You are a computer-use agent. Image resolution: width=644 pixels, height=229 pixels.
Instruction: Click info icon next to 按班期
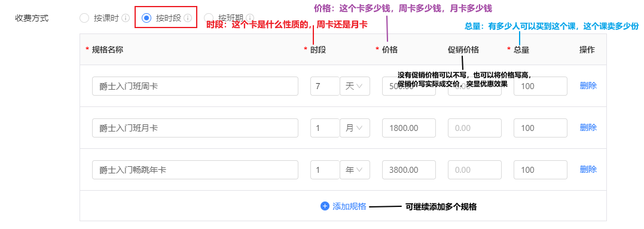click(x=250, y=18)
